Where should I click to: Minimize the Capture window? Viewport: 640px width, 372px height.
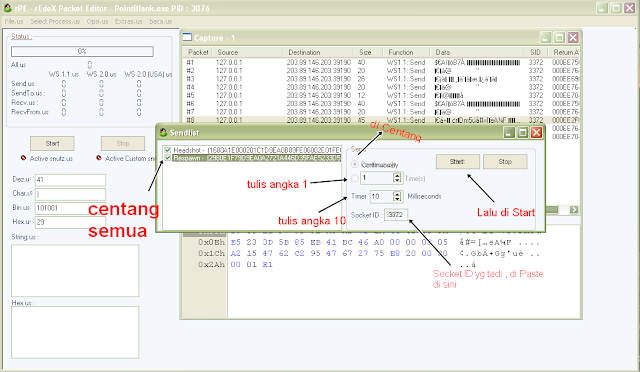(545, 38)
